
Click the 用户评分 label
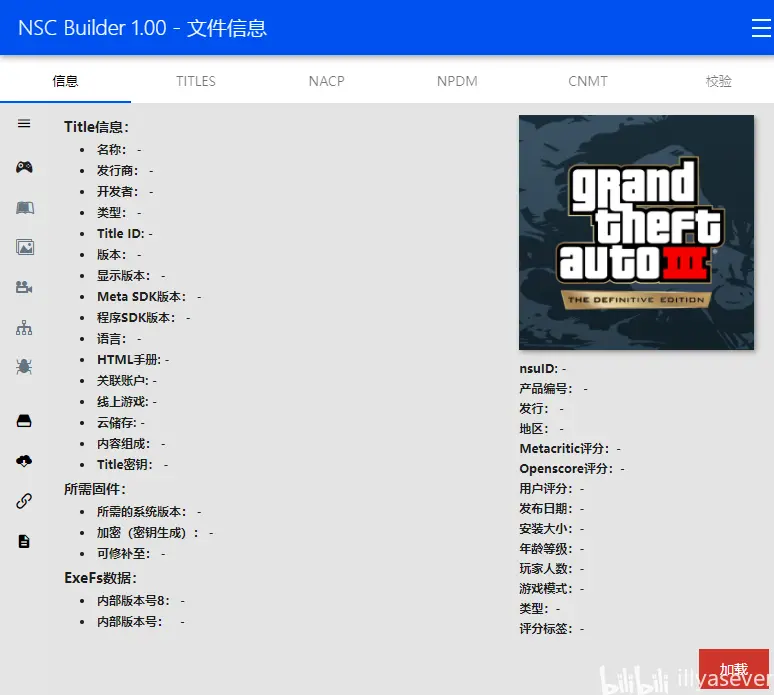click(x=545, y=489)
